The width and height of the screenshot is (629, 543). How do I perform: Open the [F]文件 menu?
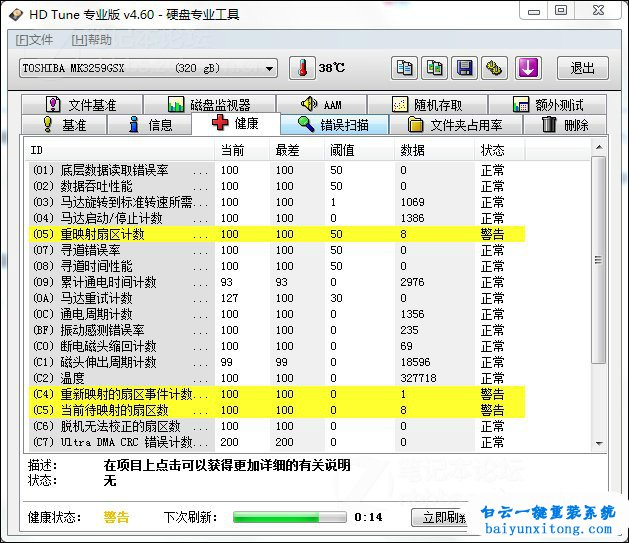[34, 40]
